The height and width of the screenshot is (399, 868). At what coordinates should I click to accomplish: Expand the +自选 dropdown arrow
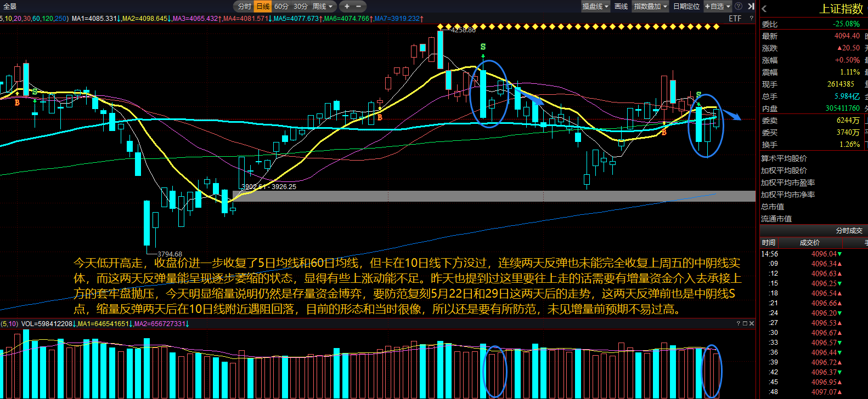click(728, 7)
